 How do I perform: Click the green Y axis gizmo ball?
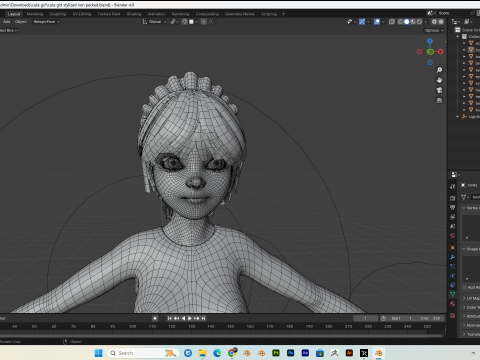[430, 52]
